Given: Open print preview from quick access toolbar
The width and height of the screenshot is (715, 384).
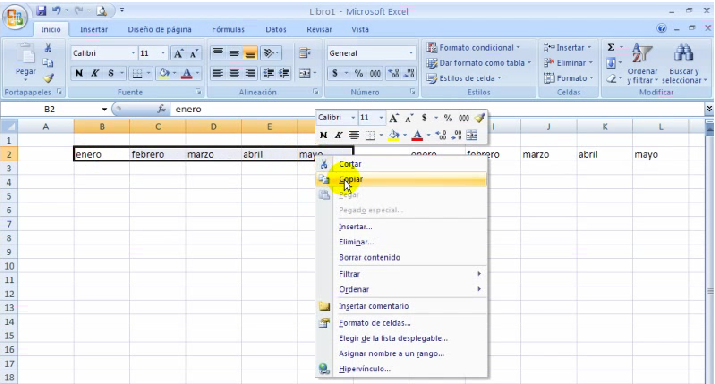Looking at the screenshot, I should click(102, 11).
